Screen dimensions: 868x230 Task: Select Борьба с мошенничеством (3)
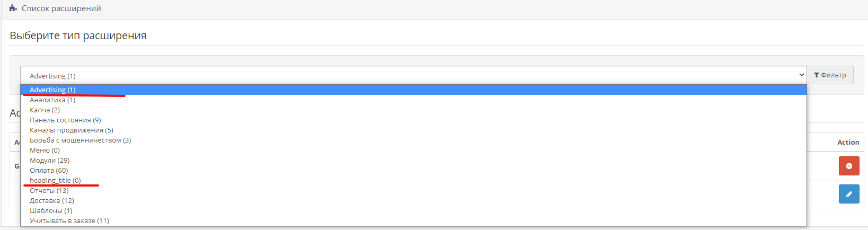point(413,140)
